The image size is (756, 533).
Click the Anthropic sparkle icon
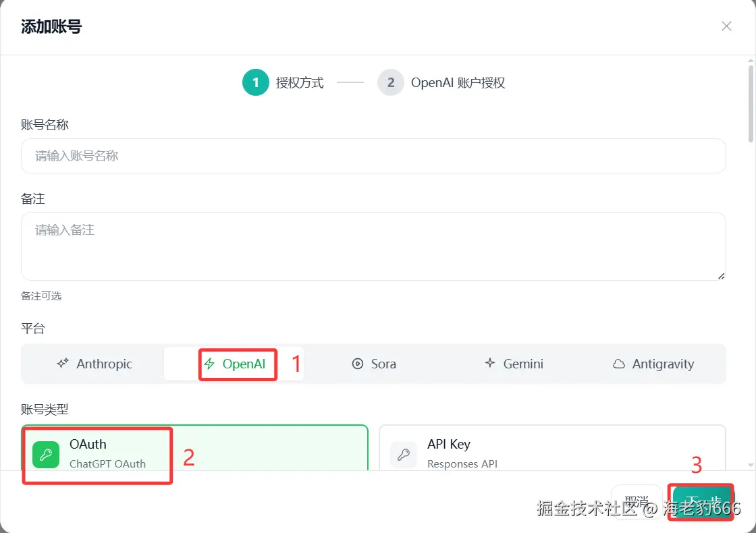coord(63,364)
